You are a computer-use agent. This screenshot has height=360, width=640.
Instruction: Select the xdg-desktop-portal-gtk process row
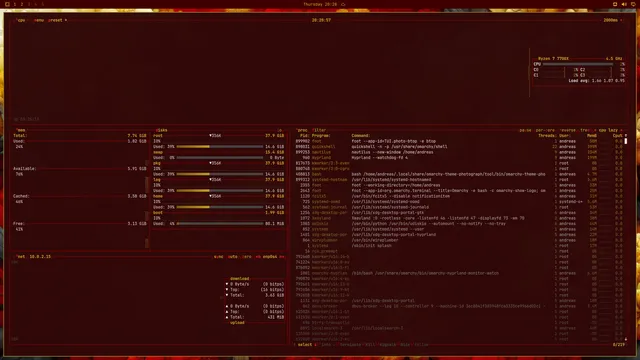pyautogui.click(x=459, y=213)
